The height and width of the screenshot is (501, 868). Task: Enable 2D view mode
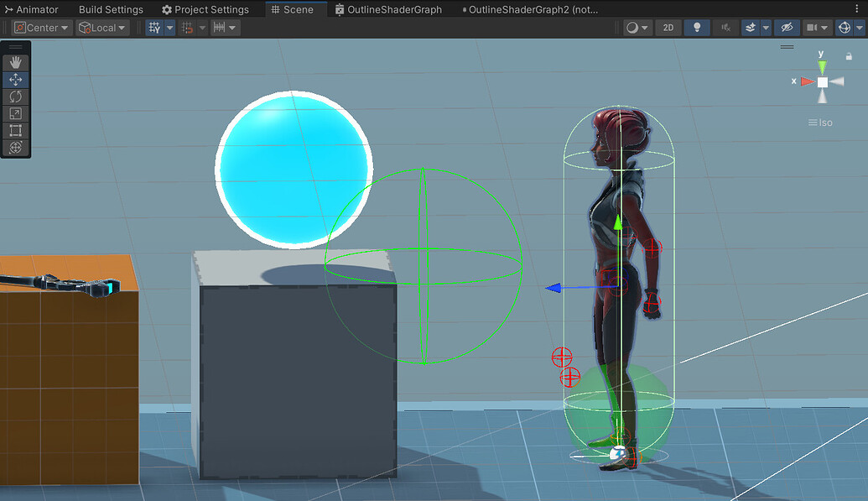coord(668,27)
